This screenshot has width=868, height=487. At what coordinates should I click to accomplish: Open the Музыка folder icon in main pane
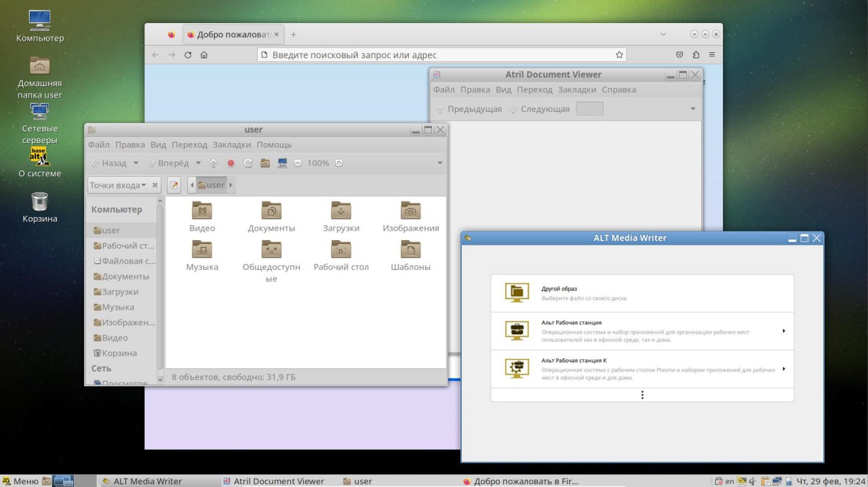(202, 256)
